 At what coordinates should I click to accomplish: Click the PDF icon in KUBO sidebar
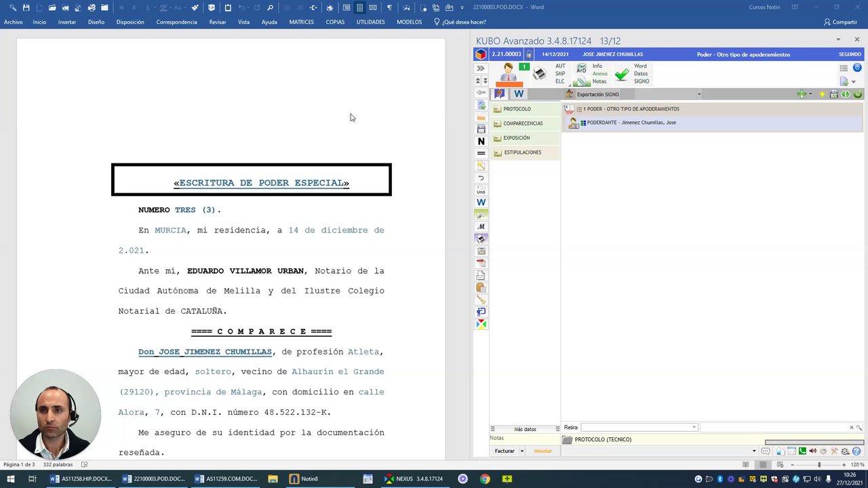[x=481, y=263]
